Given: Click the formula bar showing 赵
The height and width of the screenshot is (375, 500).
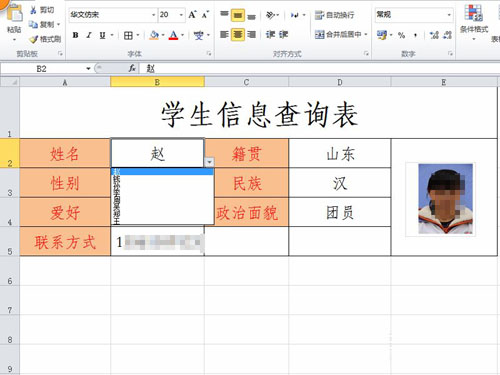Looking at the screenshot, I should click(318, 69).
